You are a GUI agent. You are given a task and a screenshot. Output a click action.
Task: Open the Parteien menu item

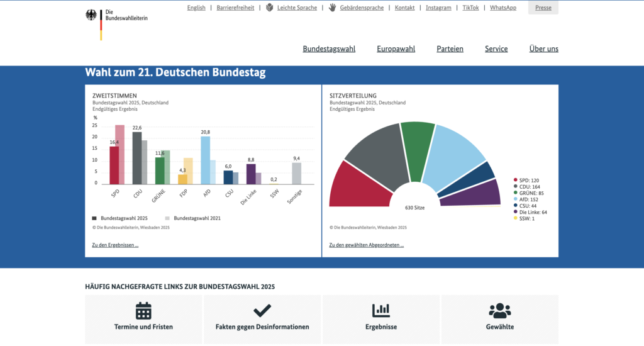(450, 49)
